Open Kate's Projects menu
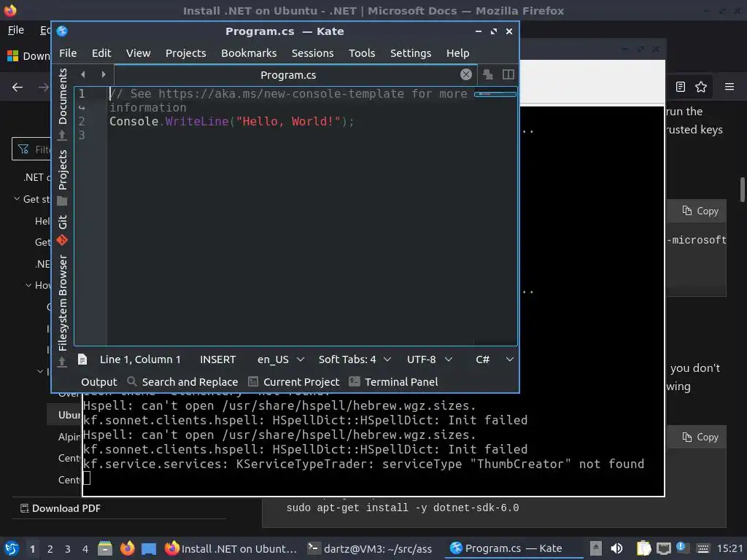This screenshot has width=747, height=560. pyautogui.click(x=186, y=52)
